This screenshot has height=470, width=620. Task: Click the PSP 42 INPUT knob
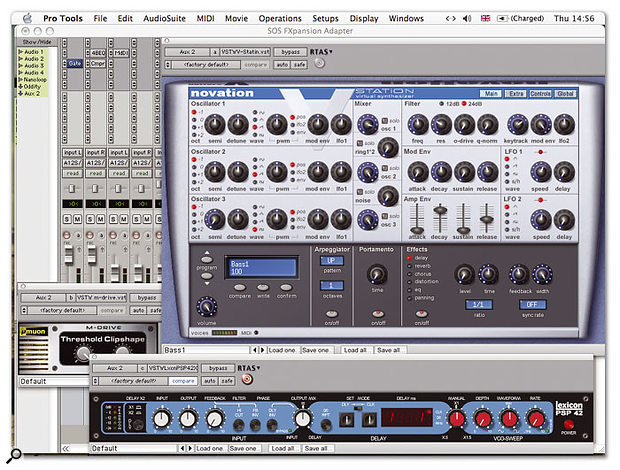coord(162,419)
